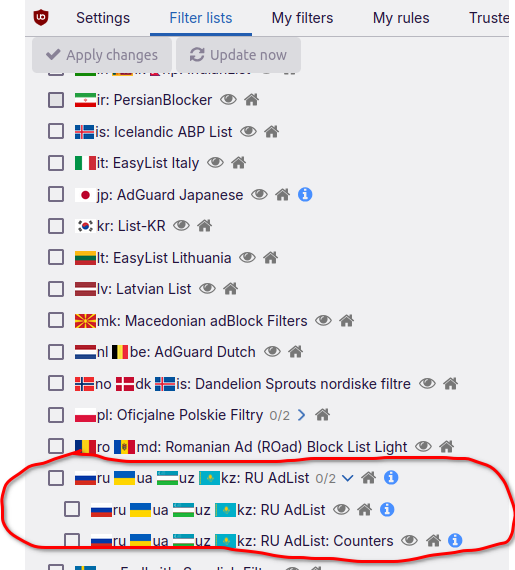This screenshot has width=515, height=570.
Task: View Macedonian adBlock Filters content
Action: coord(323,321)
